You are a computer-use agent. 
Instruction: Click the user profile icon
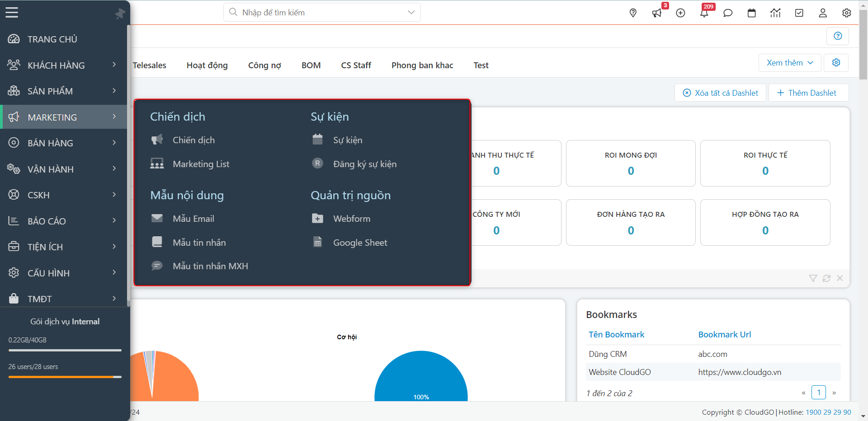click(823, 13)
